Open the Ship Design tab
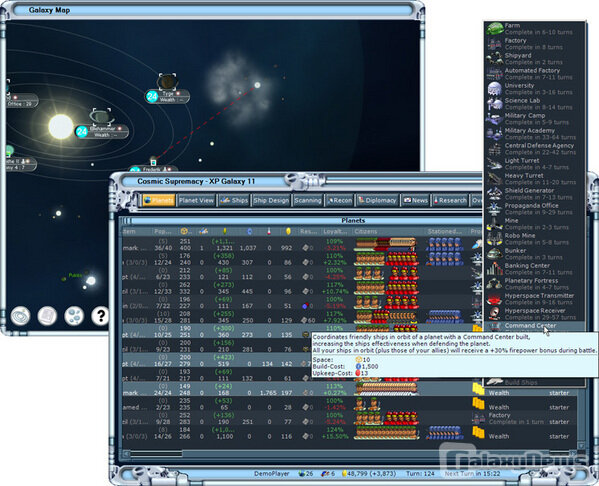599x486 pixels. [x=271, y=200]
